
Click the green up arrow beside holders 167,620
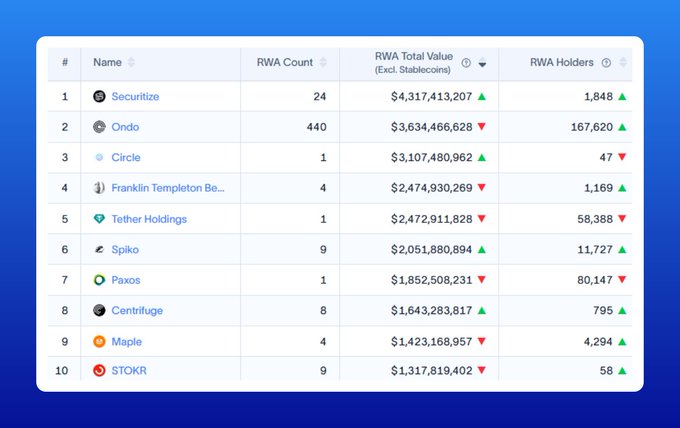click(622, 127)
